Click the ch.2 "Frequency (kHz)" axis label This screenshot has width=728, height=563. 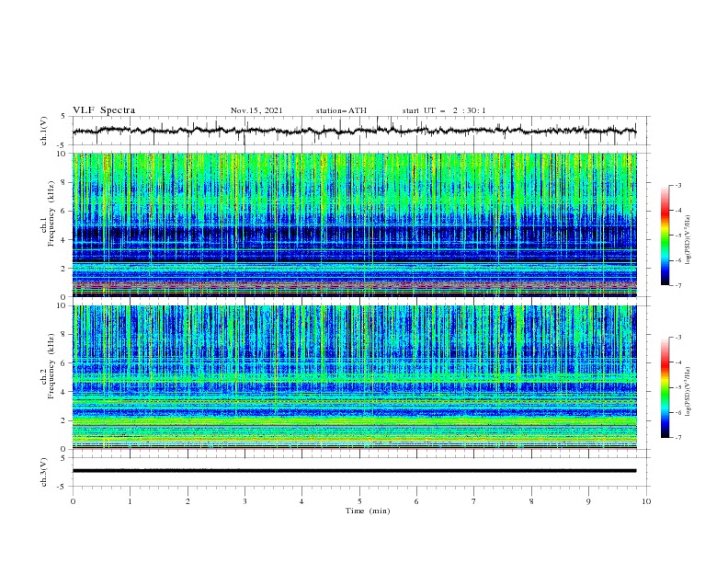pos(51,366)
